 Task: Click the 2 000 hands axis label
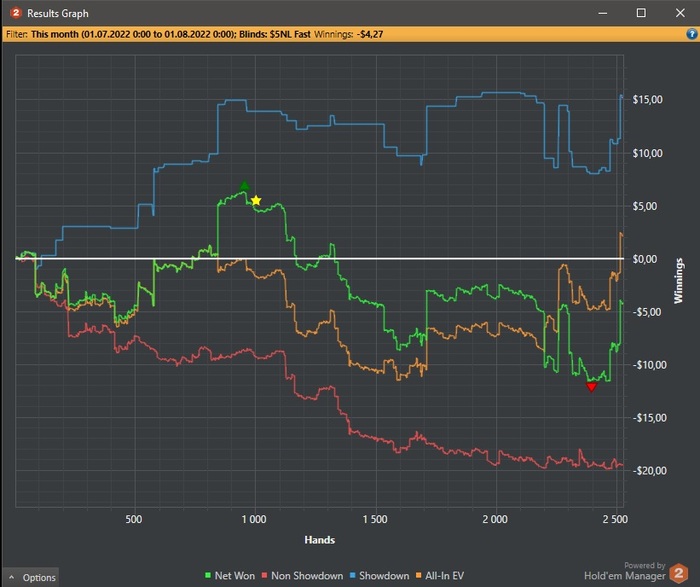495,519
